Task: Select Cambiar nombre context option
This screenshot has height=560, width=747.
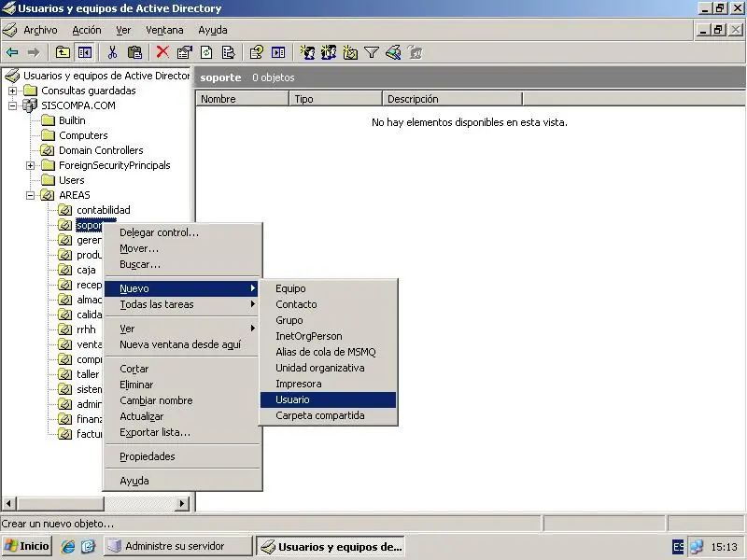Action: point(182,400)
